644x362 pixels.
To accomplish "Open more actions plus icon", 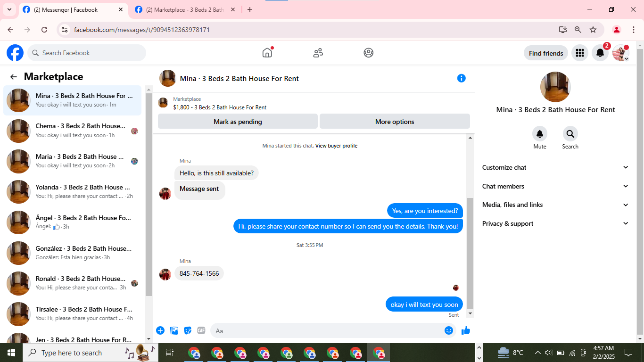I will [160, 330].
